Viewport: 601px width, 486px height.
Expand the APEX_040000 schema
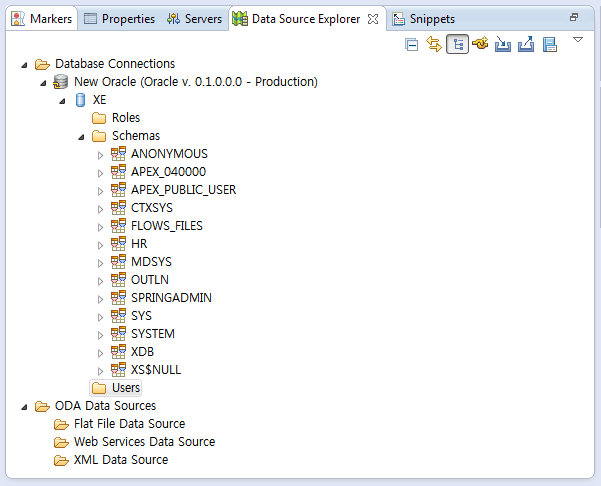coord(100,173)
